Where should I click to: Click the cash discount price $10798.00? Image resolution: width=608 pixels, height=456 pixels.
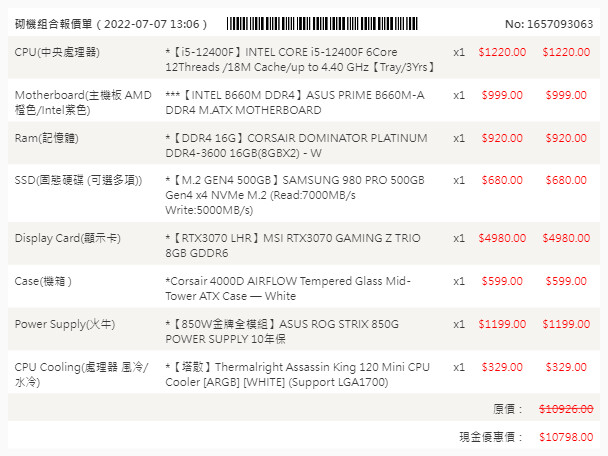(565, 438)
